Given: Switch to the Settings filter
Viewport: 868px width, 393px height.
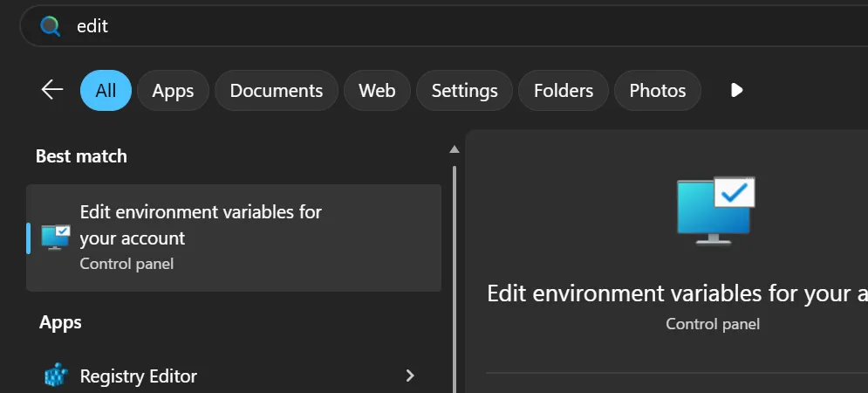Looking at the screenshot, I should [464, 90].
